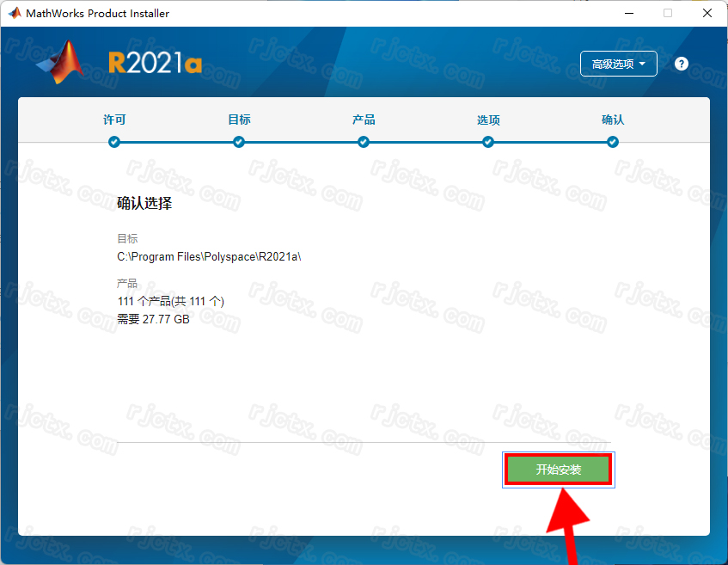Click the MATLAB logo in the header
The height and width of the screenshot is (565, 728).
coord(61,63)
